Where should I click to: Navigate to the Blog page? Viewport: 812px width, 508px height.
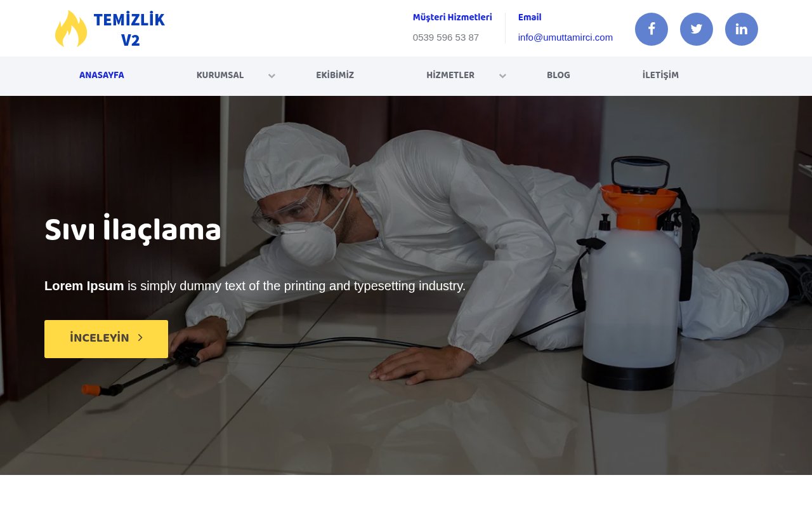click(558, 75)
